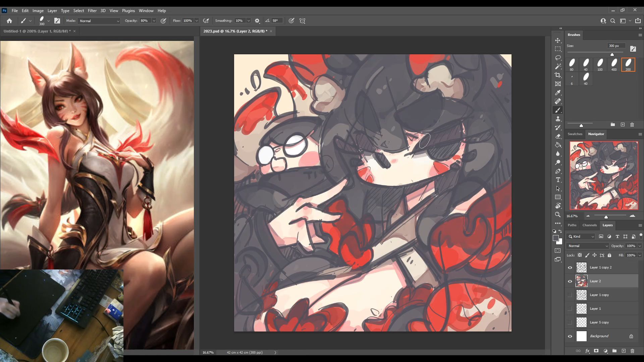Screen dimensions: 644x362
Task: Toggle pressure for opacity button
Action: [x=163, y=21]
